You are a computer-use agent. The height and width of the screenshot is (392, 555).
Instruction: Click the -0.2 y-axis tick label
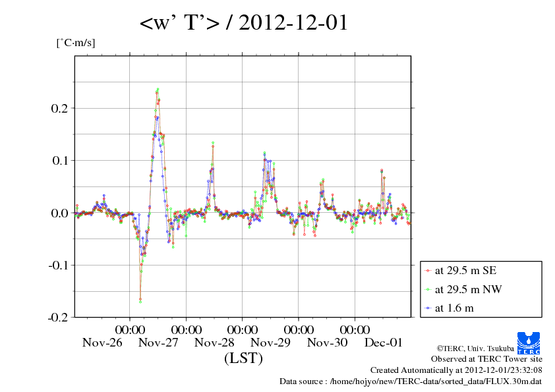click(58, 317)
